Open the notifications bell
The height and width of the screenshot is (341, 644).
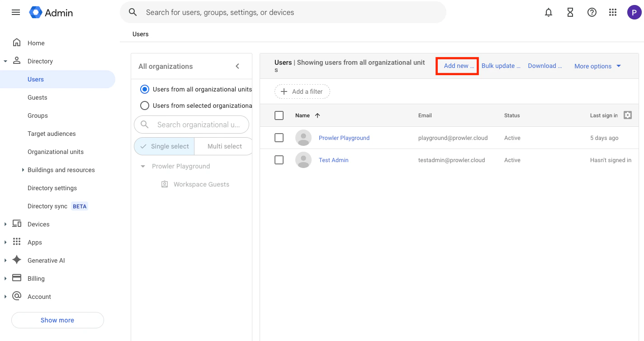pyautogui.click(x=549, y=12)
